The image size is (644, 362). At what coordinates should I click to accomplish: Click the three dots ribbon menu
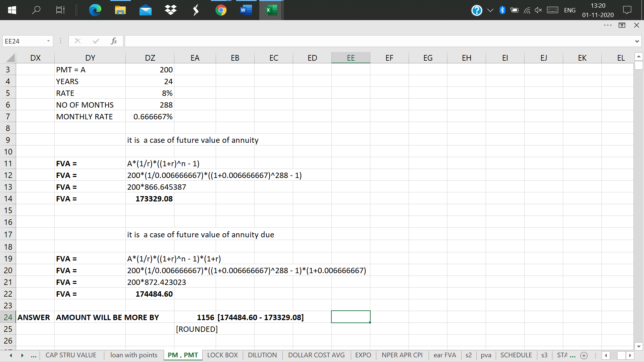pyautogui.click(x=607, y=25)
